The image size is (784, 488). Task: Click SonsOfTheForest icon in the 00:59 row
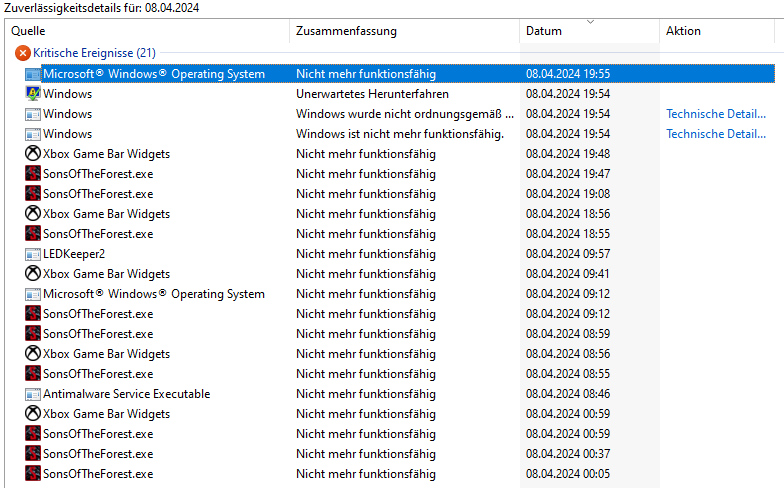33,434
